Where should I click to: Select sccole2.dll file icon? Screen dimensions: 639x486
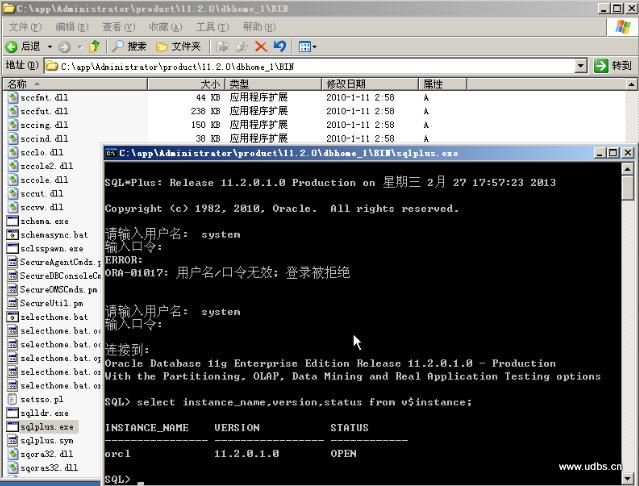(13, 166)
